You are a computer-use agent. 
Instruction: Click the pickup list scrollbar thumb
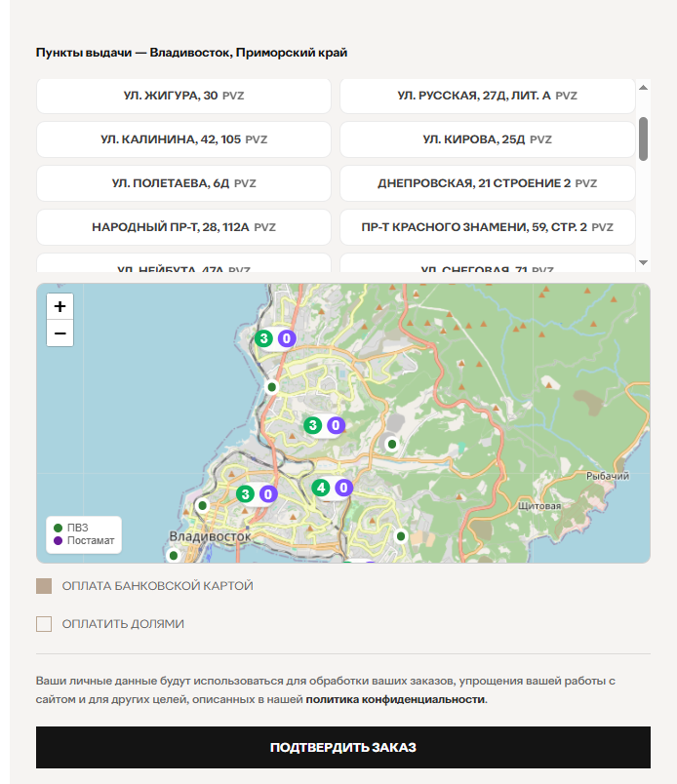tap(644, 139)
